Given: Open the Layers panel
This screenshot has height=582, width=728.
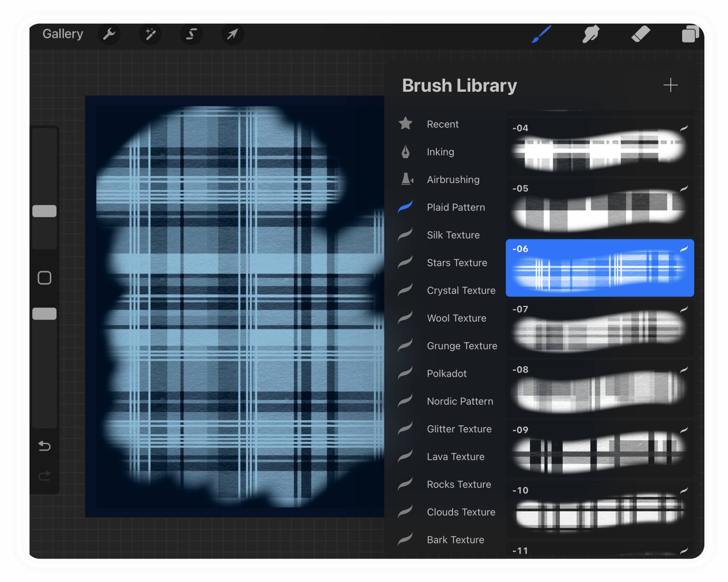Looking at the screenshot, I should point(690,34).
